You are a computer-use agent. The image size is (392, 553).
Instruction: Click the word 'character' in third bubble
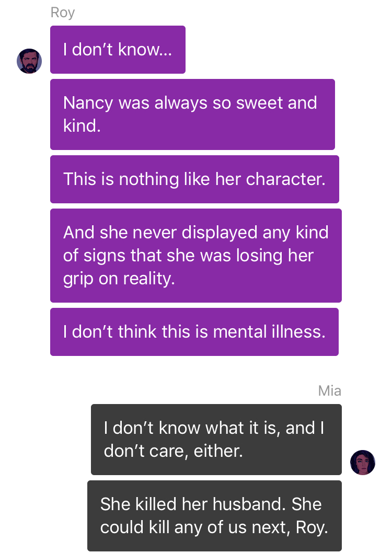[x=285, y=179]
